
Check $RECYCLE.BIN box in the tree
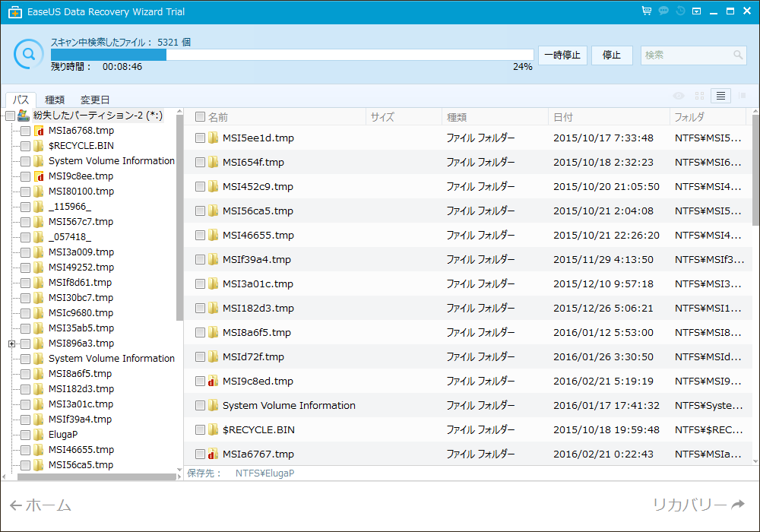(x=26, y=146)
